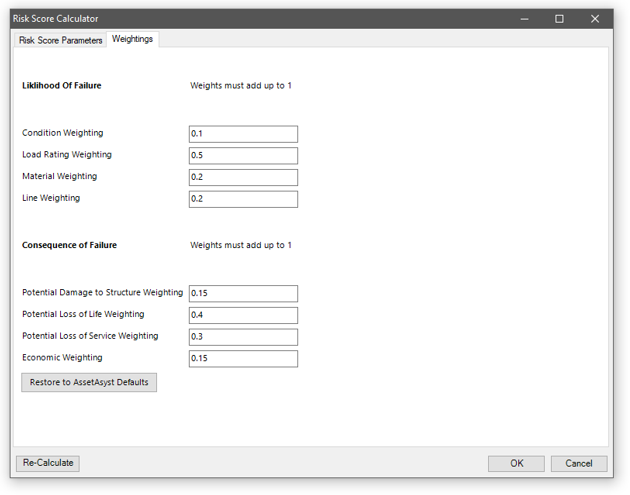This screenshot has width=630, height=495.
Task: Click the Liklihood Of Failure heading
Action: click(x=62, y=86)
